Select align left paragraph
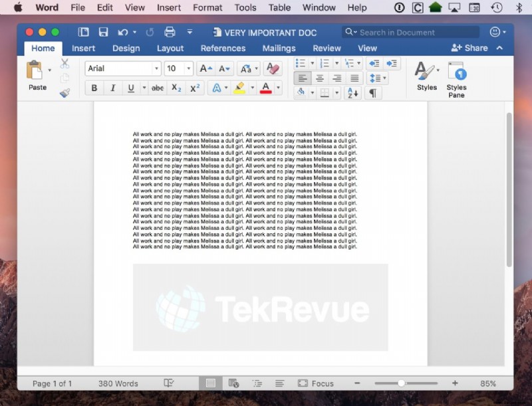The image size is (532, 406). pos(303,78)
